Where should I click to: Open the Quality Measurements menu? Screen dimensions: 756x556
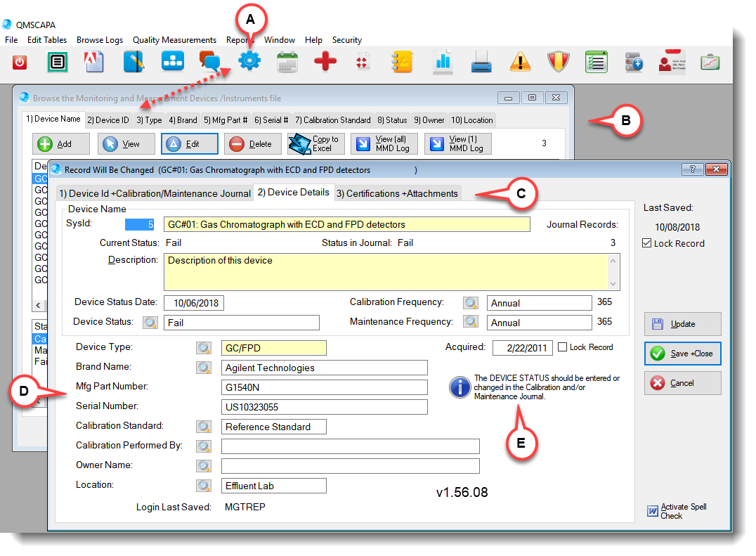(x=174, y=40)
